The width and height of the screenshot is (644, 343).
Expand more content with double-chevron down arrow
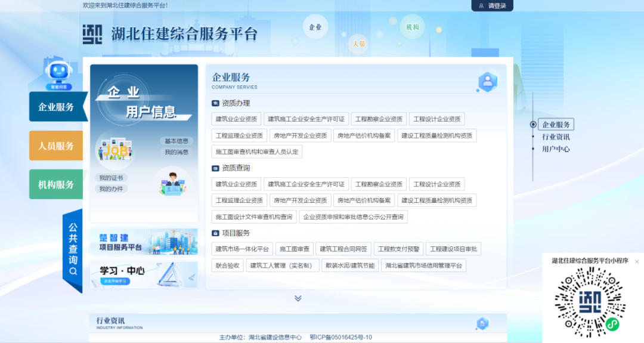298,298
